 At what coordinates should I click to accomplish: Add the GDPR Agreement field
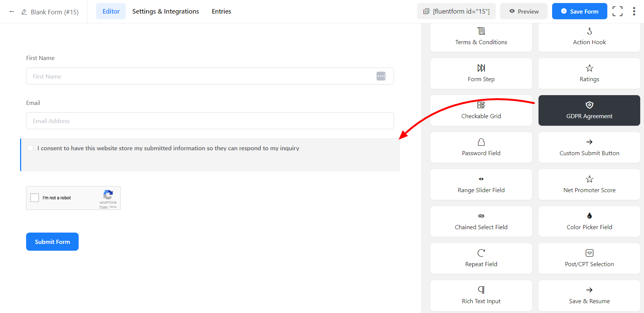(589, 111)
